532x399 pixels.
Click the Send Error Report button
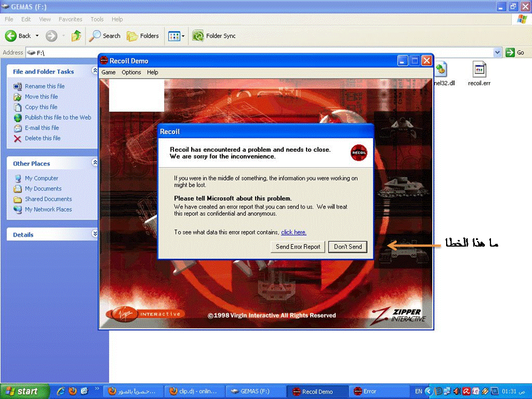(298, 247)
